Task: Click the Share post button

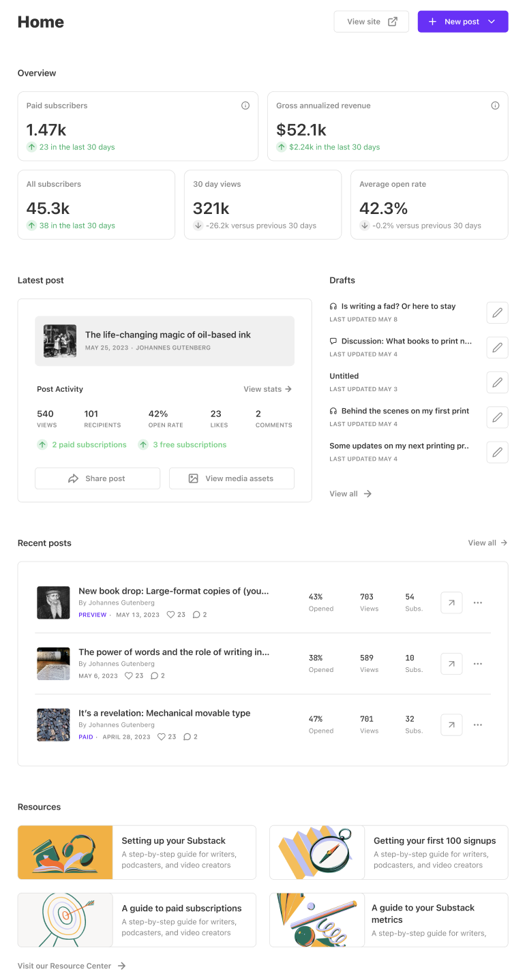Action: [x=97, y=478]
